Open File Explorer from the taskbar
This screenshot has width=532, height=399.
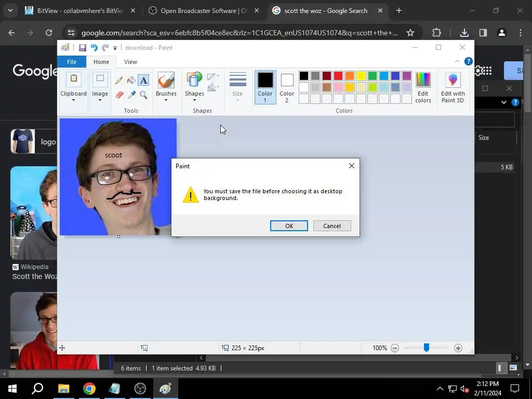(63, 389)
